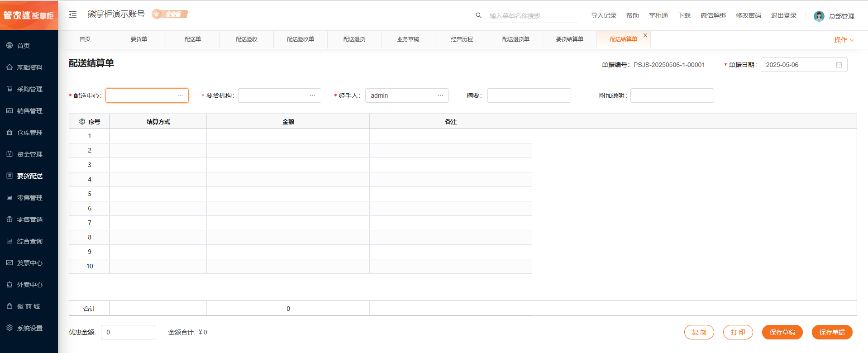Click the 企业版 badge icon
The width and height of the screenshot is (868, 353).
170,14
